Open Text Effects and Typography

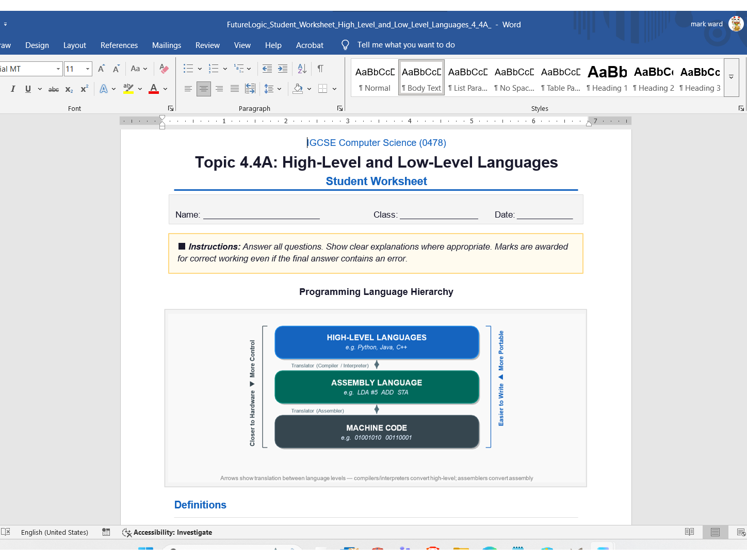tap(104, 89)
